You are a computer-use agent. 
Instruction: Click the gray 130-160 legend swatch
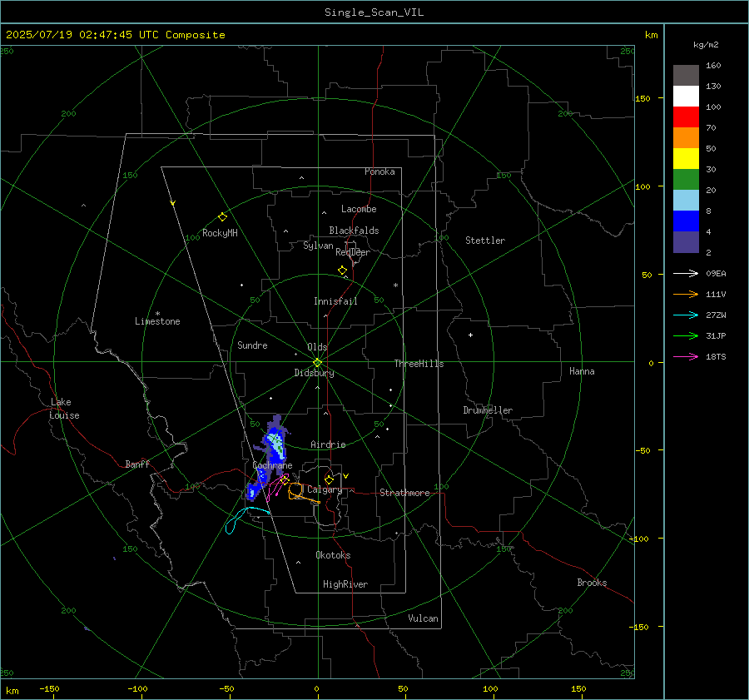coord(686,76)
